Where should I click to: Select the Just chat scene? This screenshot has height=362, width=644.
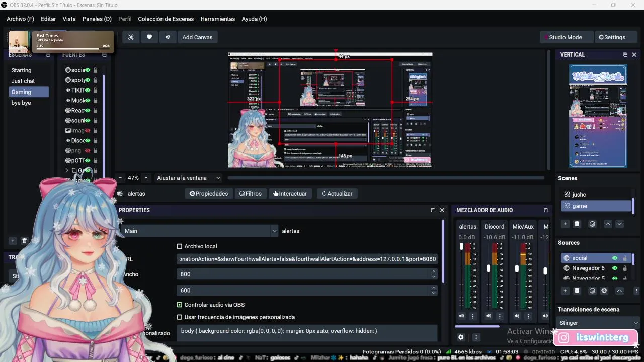(x=29, y=81)
